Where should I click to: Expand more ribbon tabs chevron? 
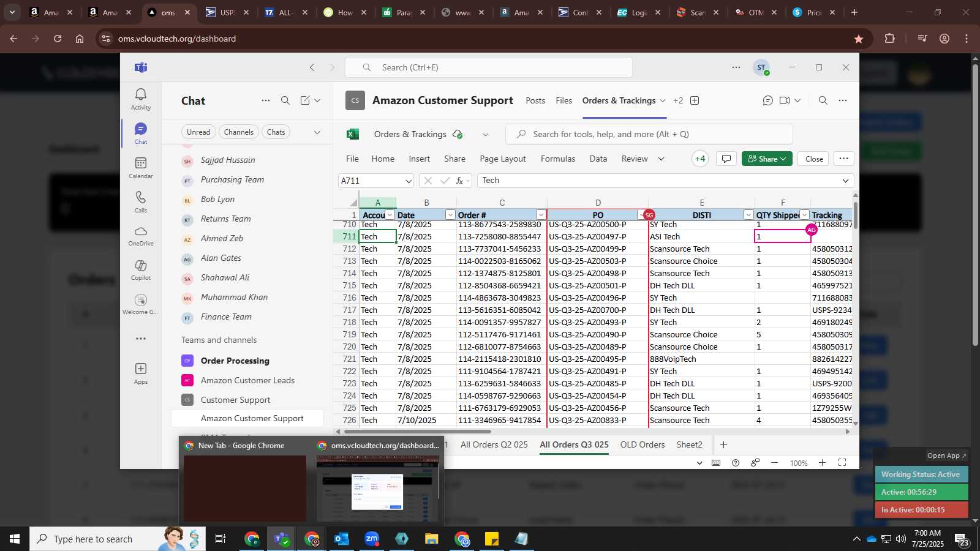pyautogui.click(x=661, y=159)
